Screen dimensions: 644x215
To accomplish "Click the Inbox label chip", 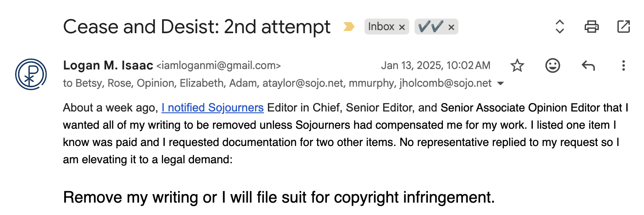I will (x=381, y=27).
